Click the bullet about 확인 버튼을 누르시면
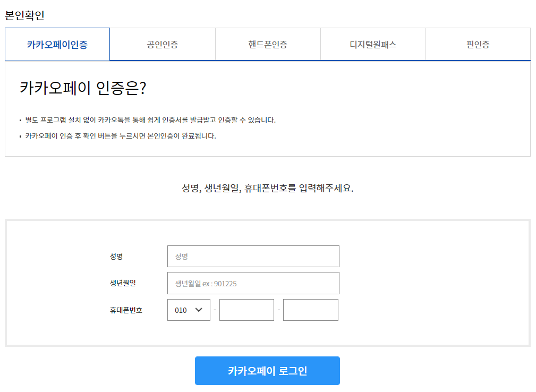The height and width of the screenshot is (392, 536). pyautogui.click(x=121, y=136)
